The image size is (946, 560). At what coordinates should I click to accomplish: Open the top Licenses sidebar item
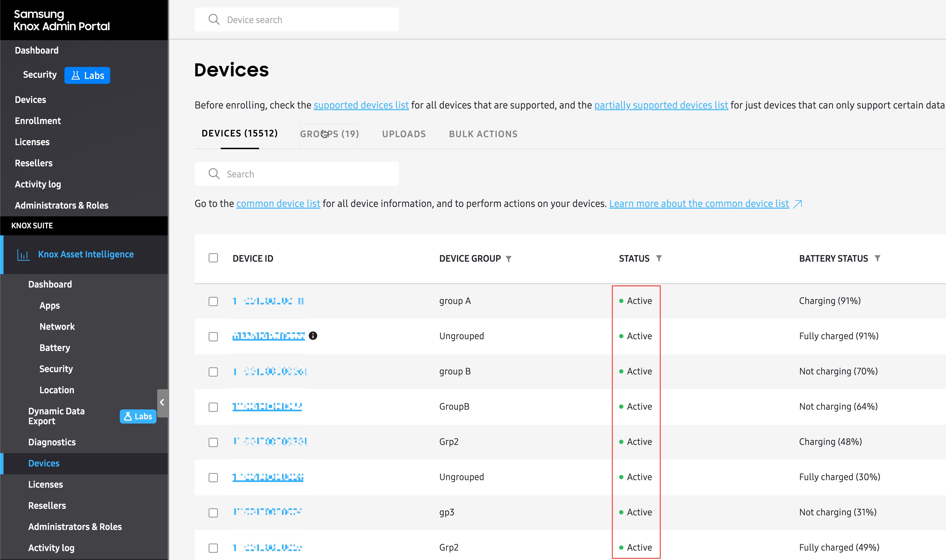pyautogui.click(x=32, y=142)
